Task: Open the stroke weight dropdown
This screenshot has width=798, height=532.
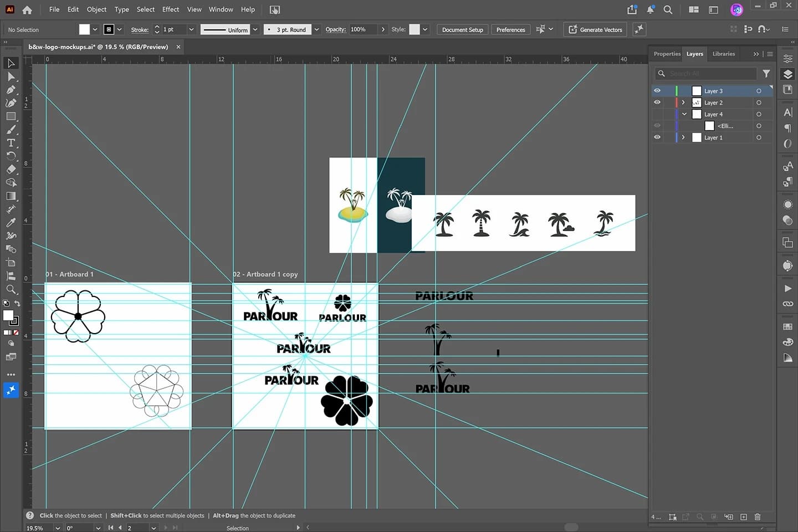Action: [191, 29]
